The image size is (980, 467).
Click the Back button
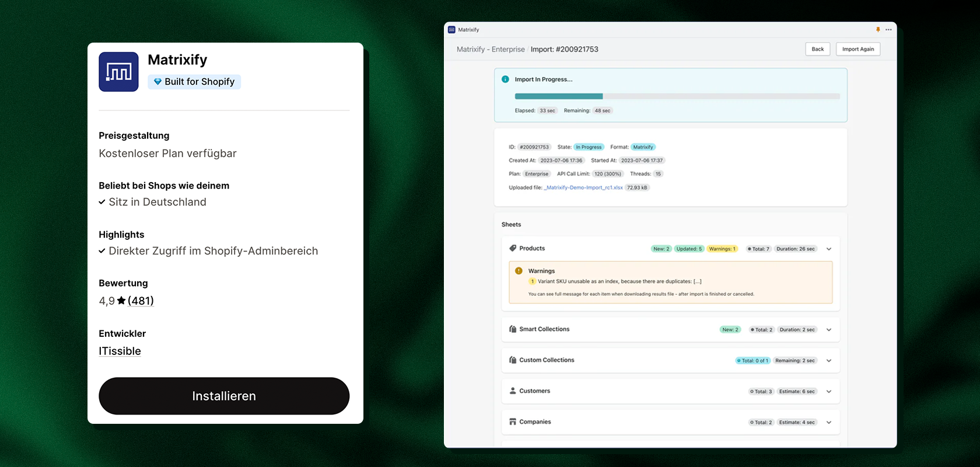click(818, 49)
